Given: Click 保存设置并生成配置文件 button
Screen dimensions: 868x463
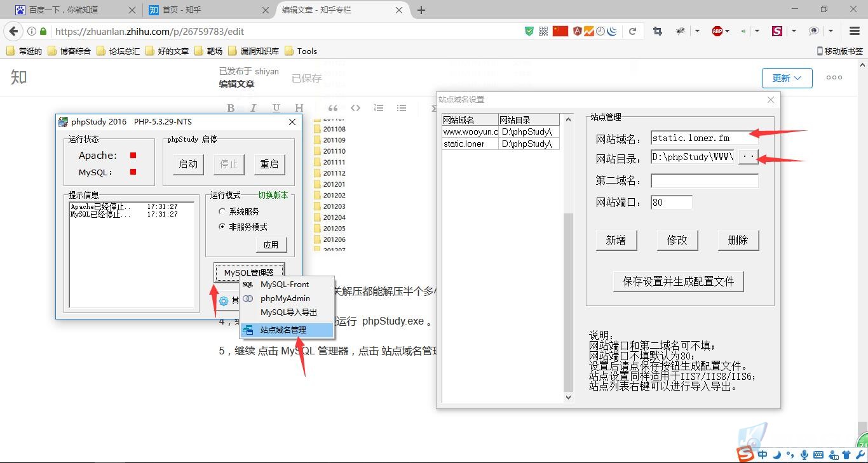Looking at the screenshot, I should coord(679,281).
